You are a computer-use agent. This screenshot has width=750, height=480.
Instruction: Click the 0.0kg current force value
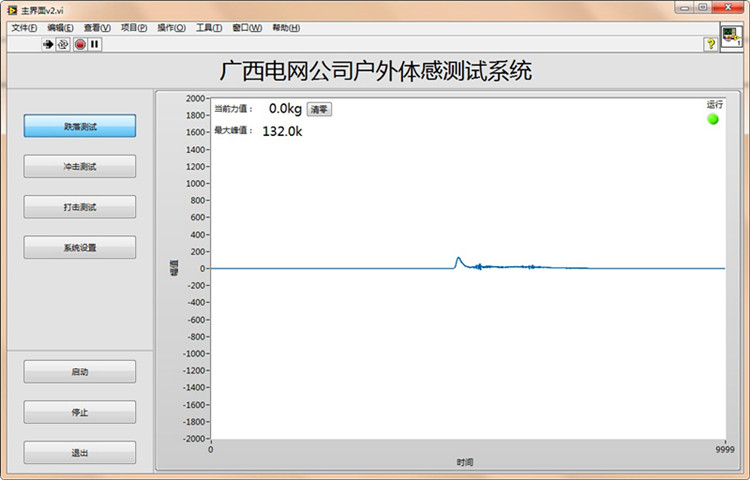click(285, 109)
